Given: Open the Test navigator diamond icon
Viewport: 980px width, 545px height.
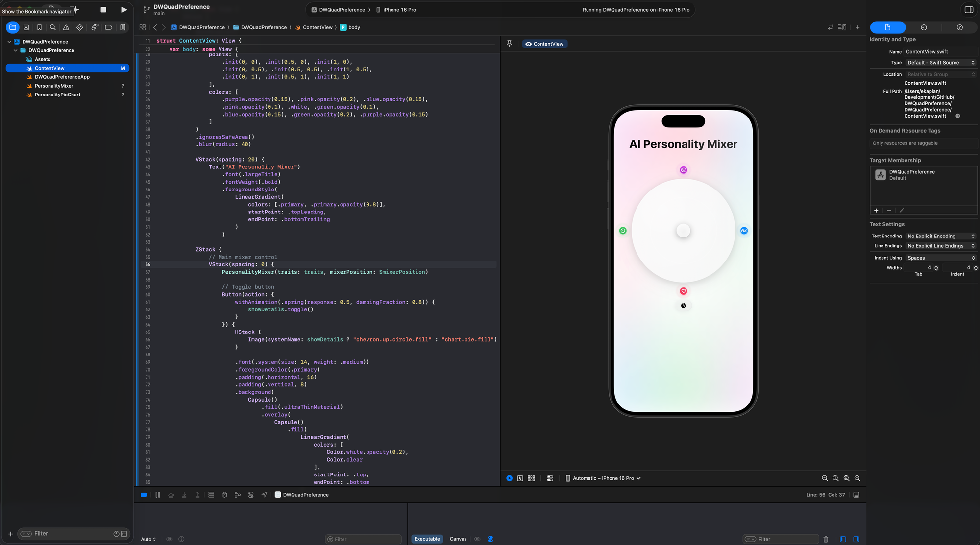Looking at the screenshot, I should (80, 27).
